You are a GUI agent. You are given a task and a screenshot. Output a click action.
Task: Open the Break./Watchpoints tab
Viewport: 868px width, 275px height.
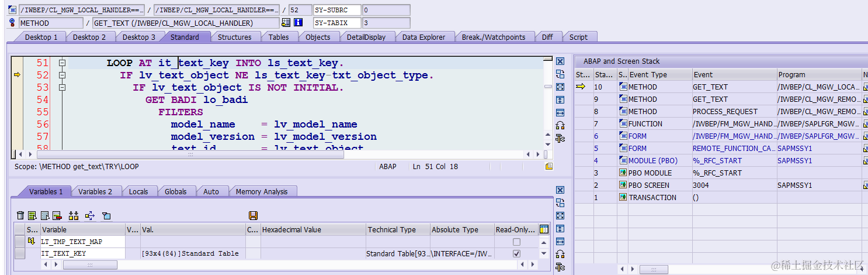pyautogui.click(x=494, y=37)
